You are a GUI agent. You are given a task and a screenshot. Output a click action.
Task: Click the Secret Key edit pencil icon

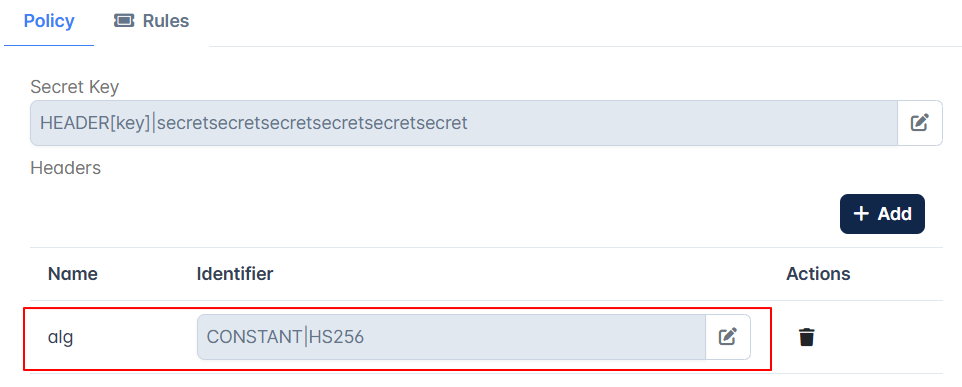pyautogui.click(x=919, y=123)
